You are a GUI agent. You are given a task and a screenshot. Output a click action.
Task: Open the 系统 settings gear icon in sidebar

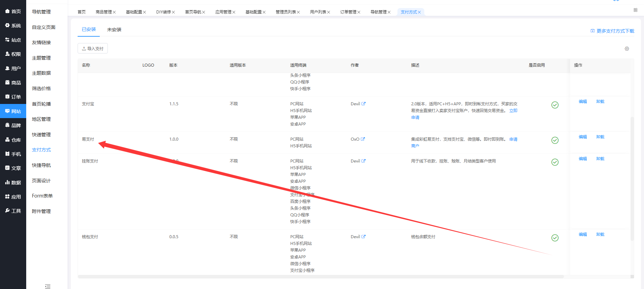pos(7,26)
